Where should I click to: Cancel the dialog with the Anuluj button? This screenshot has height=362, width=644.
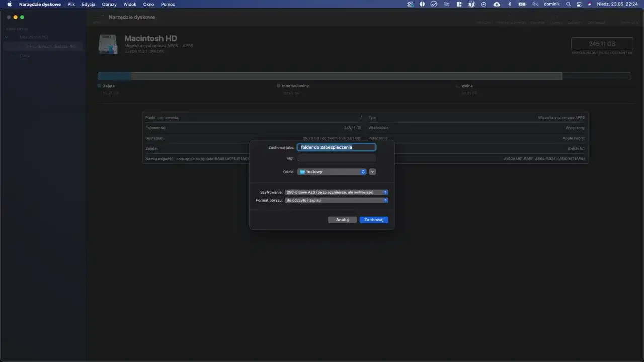tap(342, 220)
